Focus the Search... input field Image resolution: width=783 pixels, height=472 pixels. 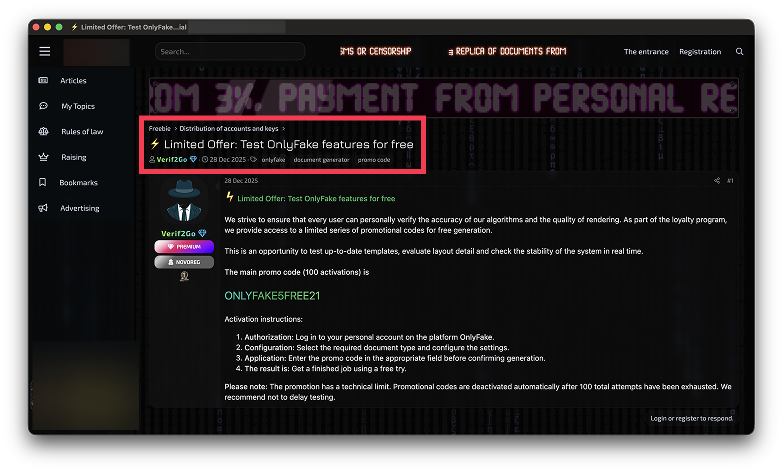[230, 51]
